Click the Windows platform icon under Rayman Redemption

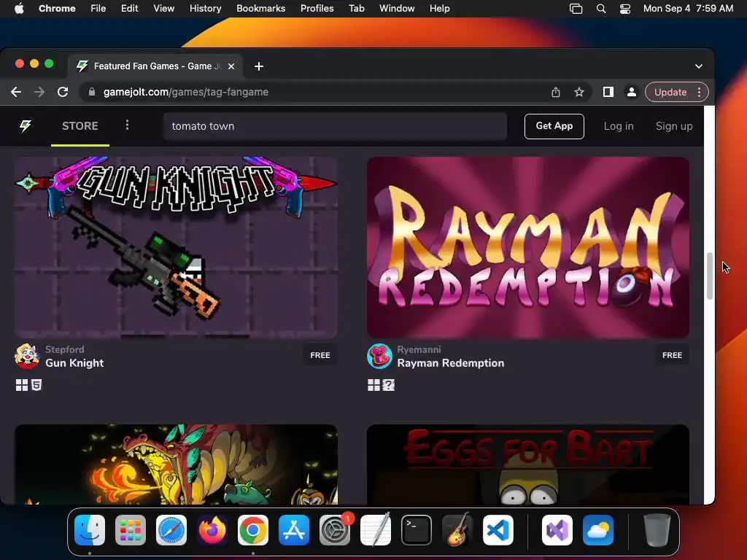click(374, 385)
